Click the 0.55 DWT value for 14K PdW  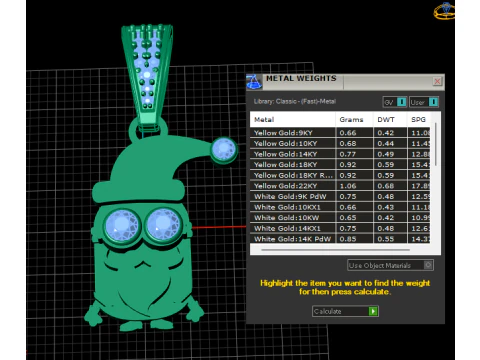tap(385, 239)
